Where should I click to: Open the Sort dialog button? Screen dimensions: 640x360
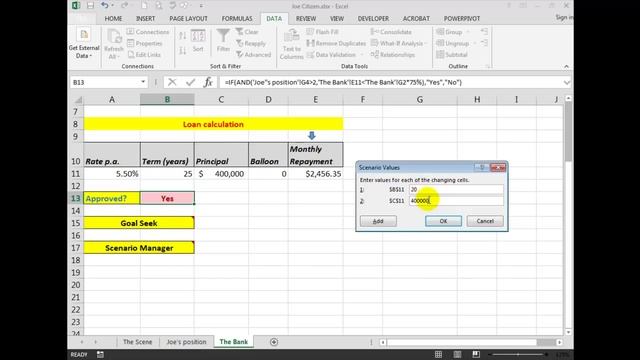(x=198, y=41)
